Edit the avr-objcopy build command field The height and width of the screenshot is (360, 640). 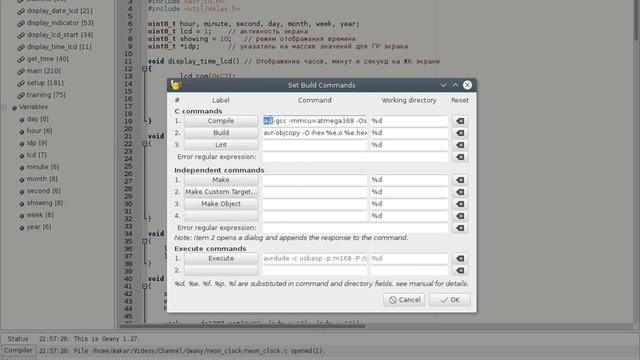[x=315, y=133]
